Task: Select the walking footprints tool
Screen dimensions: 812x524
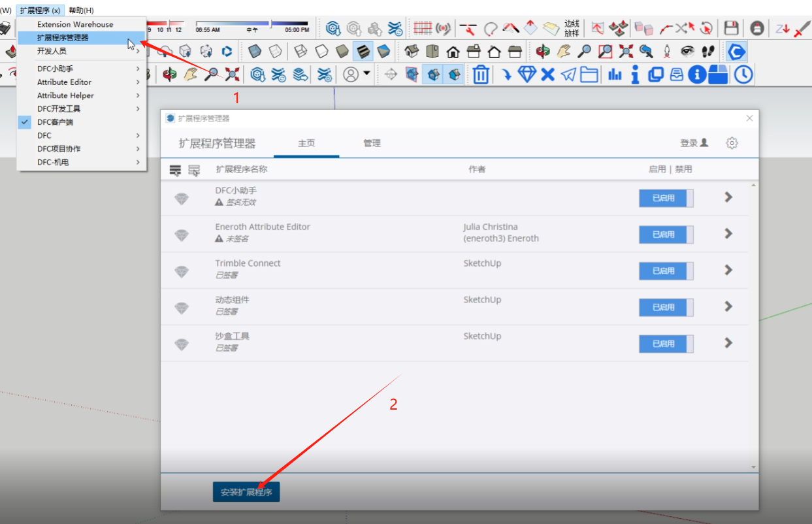Action: click(707, 51)
